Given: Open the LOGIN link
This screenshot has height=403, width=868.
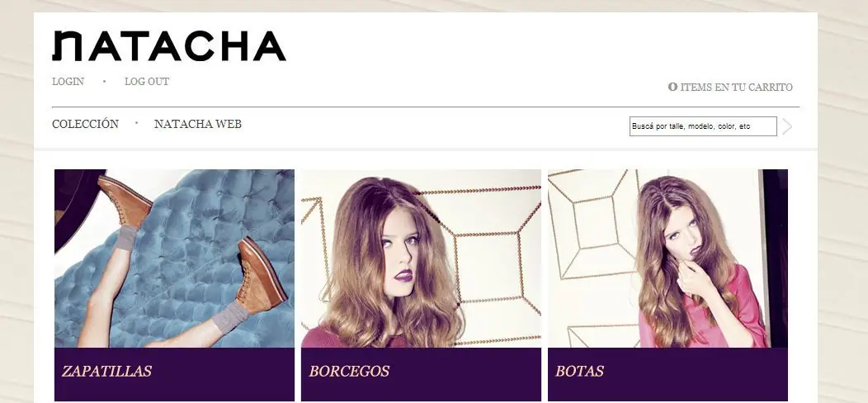Looking at the screenshot, I should [x=68, y=82].
